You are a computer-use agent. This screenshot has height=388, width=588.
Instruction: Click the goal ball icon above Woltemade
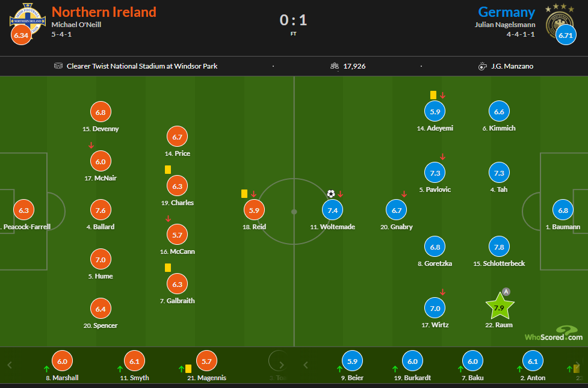[x=331, y=194]
